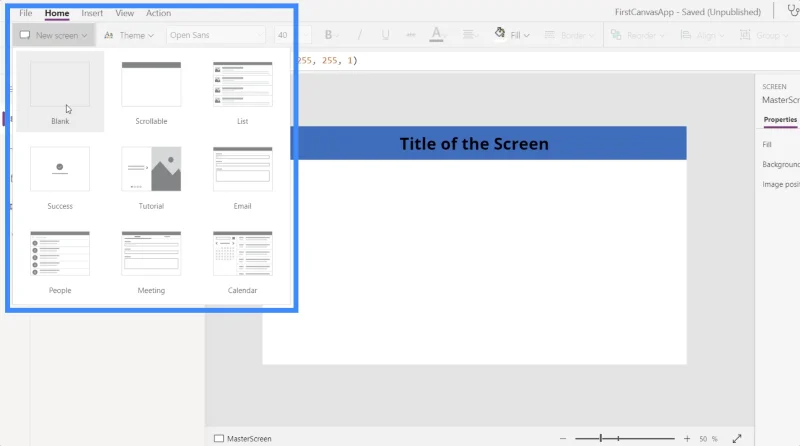This screenshot has width=800, height=446.
Task: Choose the Scrollable screen template
Action: (151, 92)
